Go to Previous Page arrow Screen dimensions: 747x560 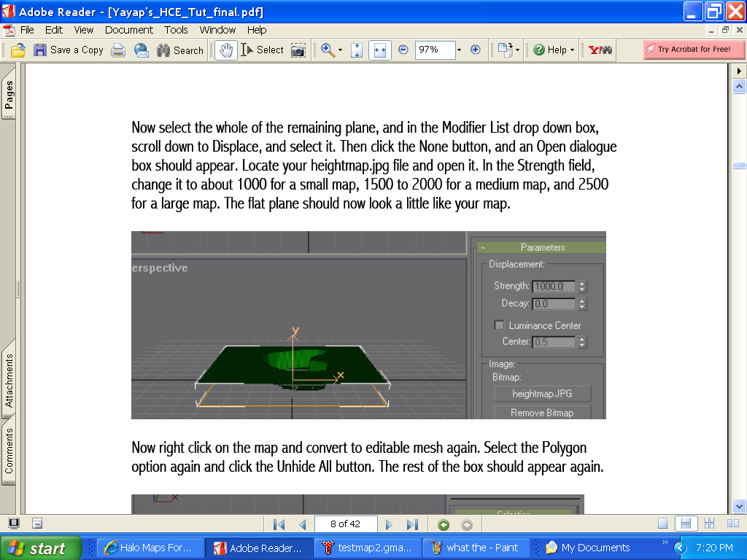coord(302,524)
